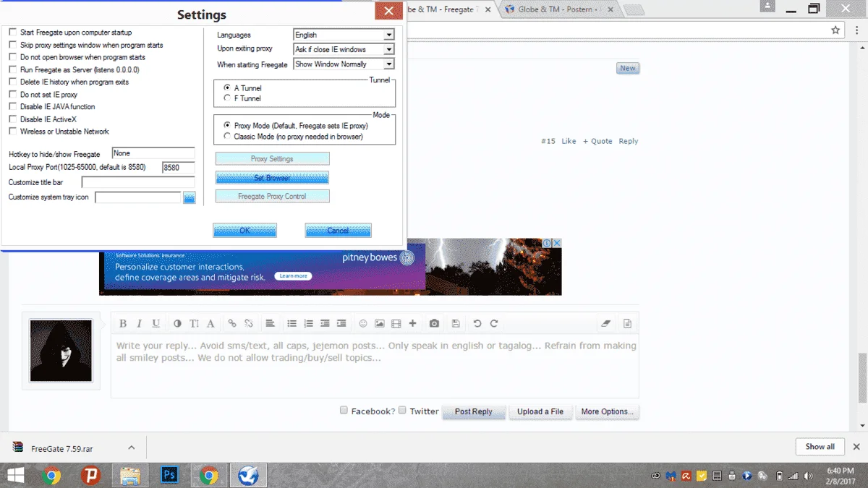The width and height of the screenshot is (868, 488).
Task: Click the Customize title bar field
Action: point(138,182)
